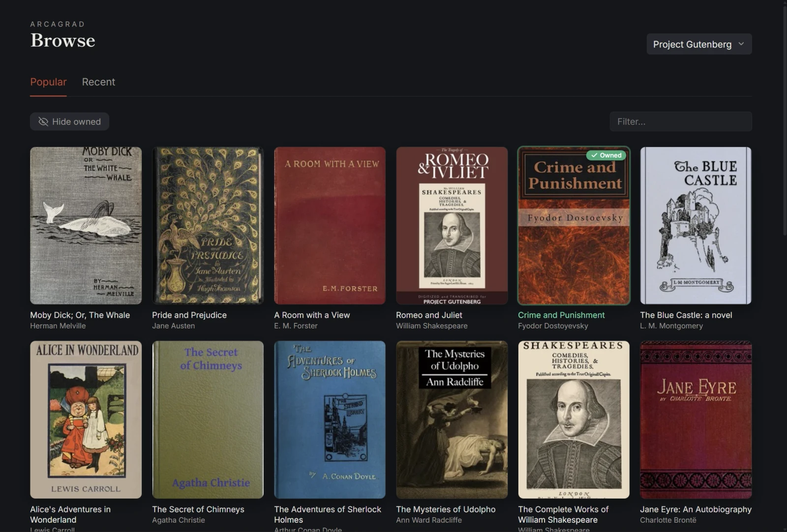Screen dimensions: 787x532
Task: Click author name Agatha Christie below cover
Action: (x=179, y=520)
